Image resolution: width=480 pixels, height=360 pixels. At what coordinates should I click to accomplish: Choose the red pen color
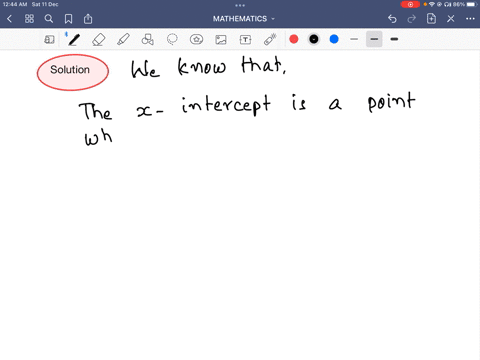[294, 39]
